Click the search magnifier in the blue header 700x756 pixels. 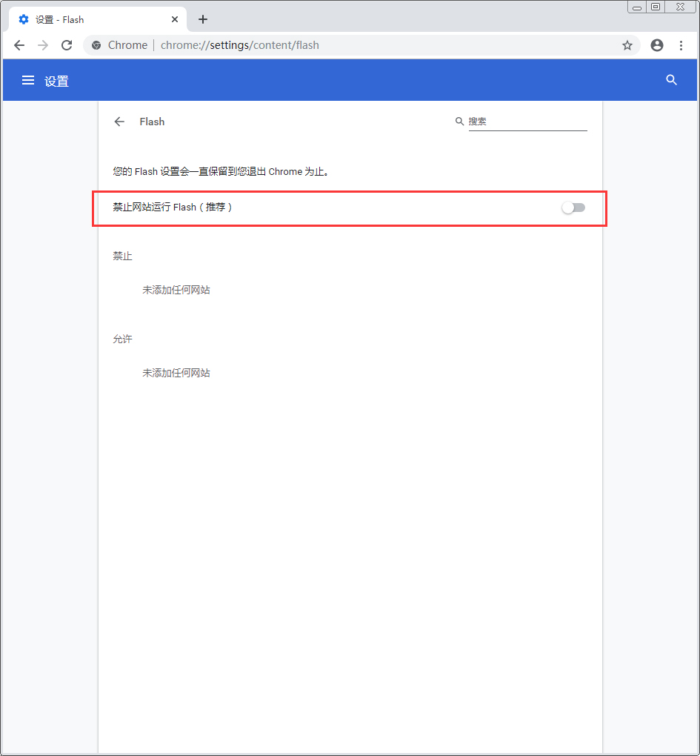tap(671, 80)
